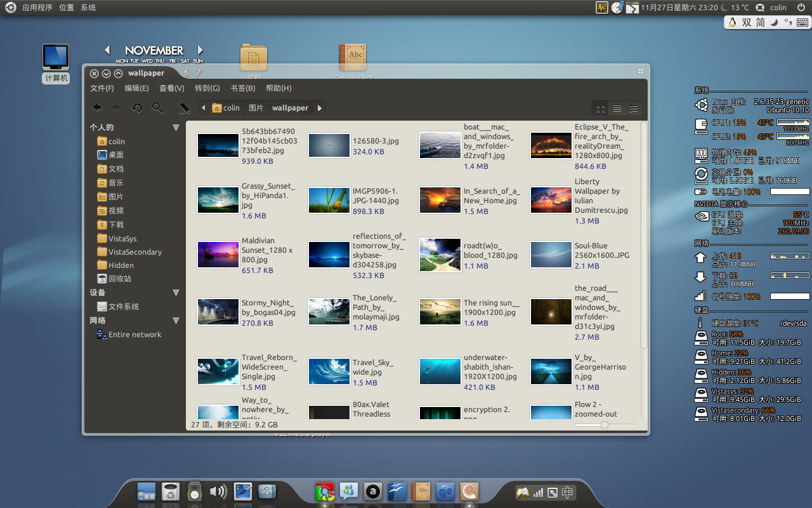Image resolution: width=812 pixels, height=508 pixels.
Task: Click the pencil edit-location icon
Action: (185, 108)
